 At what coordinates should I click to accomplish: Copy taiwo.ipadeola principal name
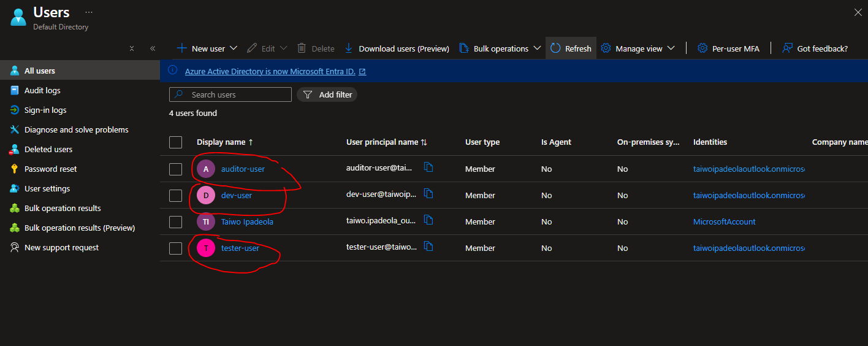click(x=428, y=220)
